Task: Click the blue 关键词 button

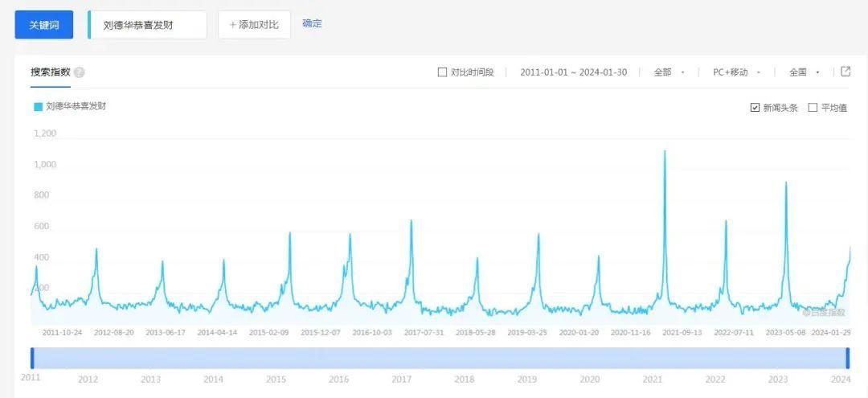Action: [x=44, y=25]
